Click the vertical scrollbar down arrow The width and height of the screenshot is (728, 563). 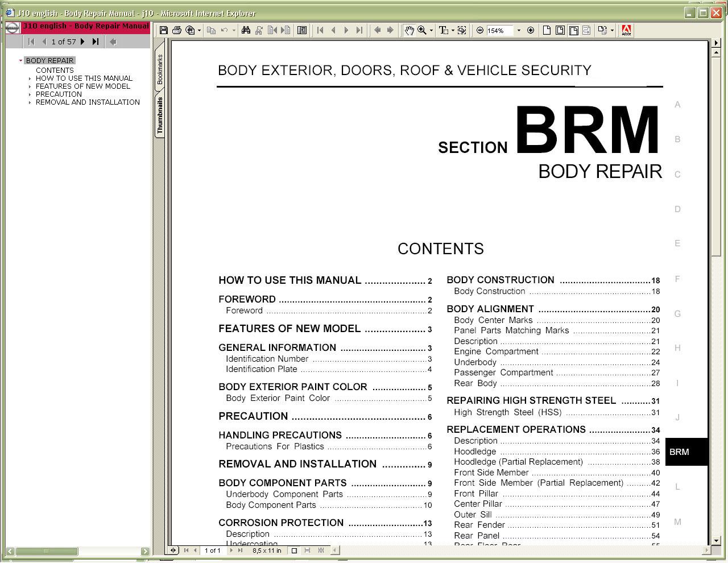716,541
